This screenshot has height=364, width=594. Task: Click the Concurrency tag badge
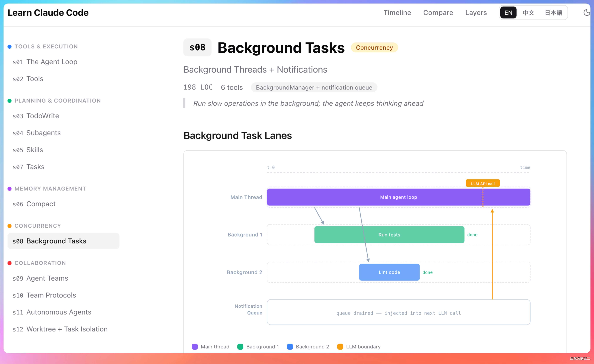374,47
